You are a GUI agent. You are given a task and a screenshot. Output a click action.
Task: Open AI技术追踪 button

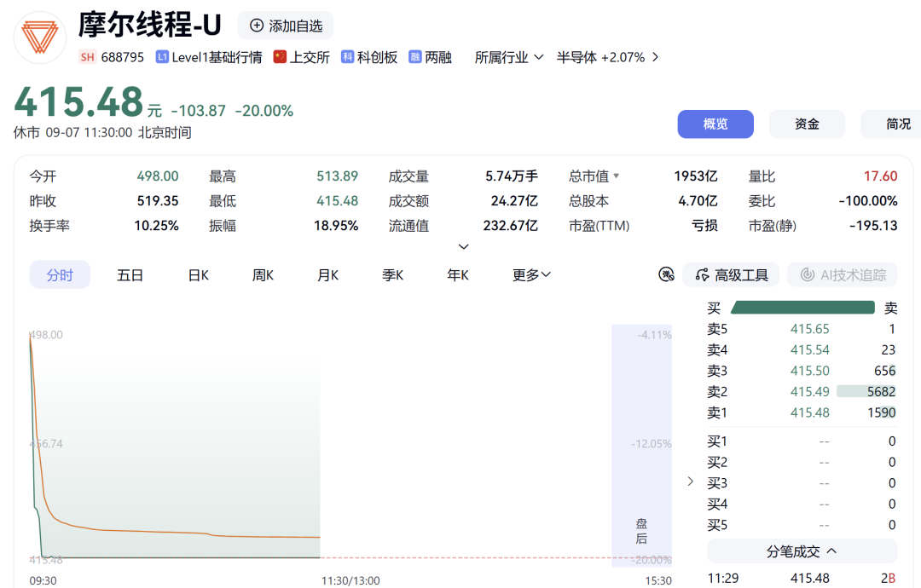coord(843,274)
